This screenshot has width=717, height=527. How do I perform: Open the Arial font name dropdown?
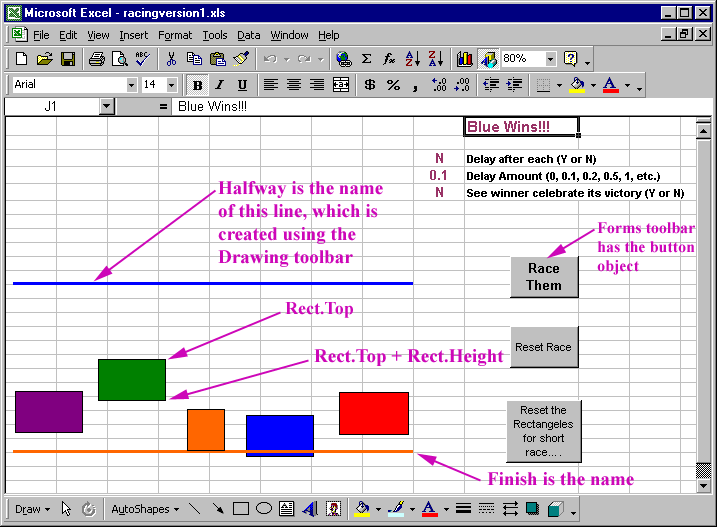[x=131, y=85]
